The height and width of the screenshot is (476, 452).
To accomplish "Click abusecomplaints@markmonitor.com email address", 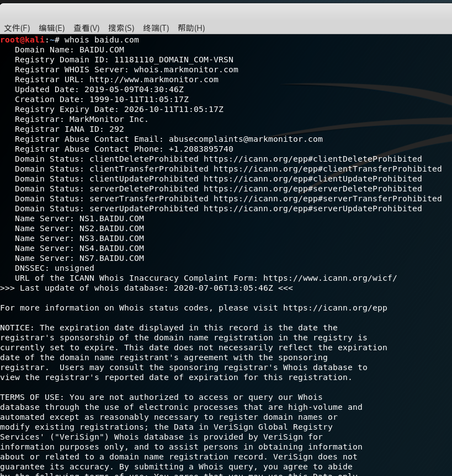I will coord(246,139).
